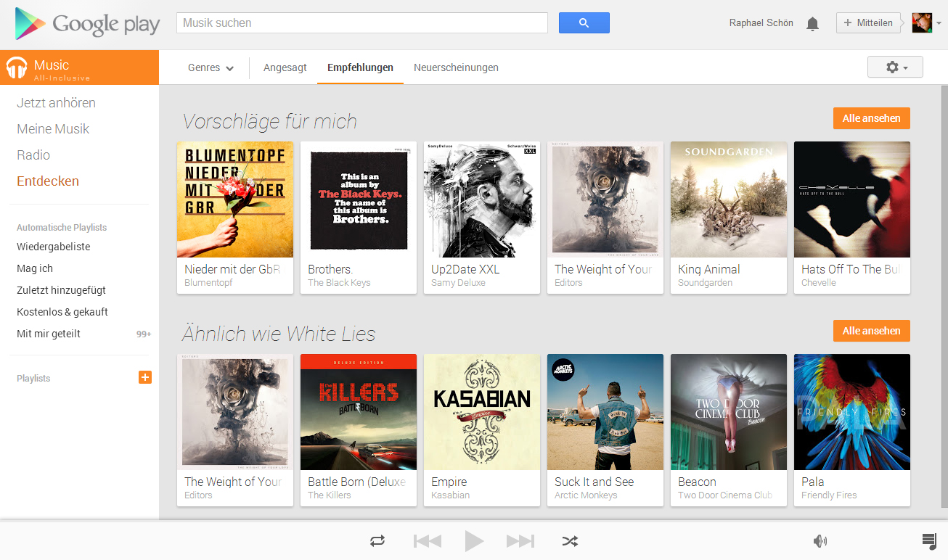Click The Killers artist name

point(330,495)
